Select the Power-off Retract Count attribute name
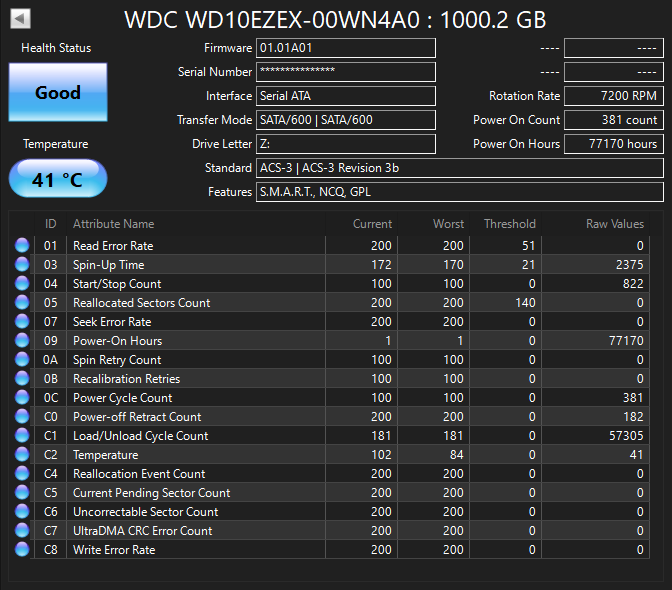The height and width of the screenshot is (590, 672). (x=137, y=417)
